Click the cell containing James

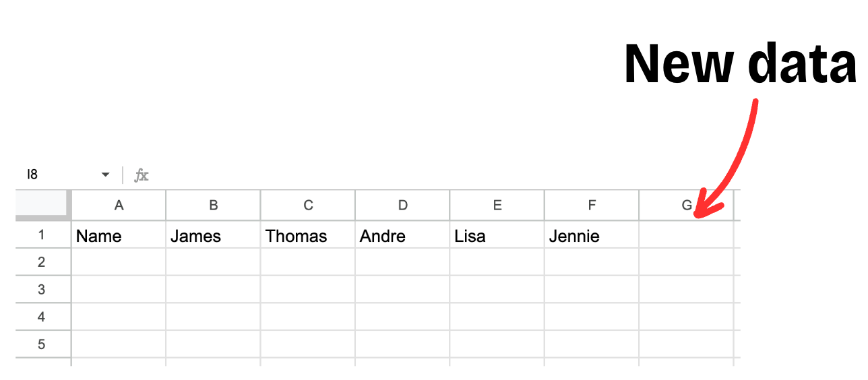pos(213,235)
